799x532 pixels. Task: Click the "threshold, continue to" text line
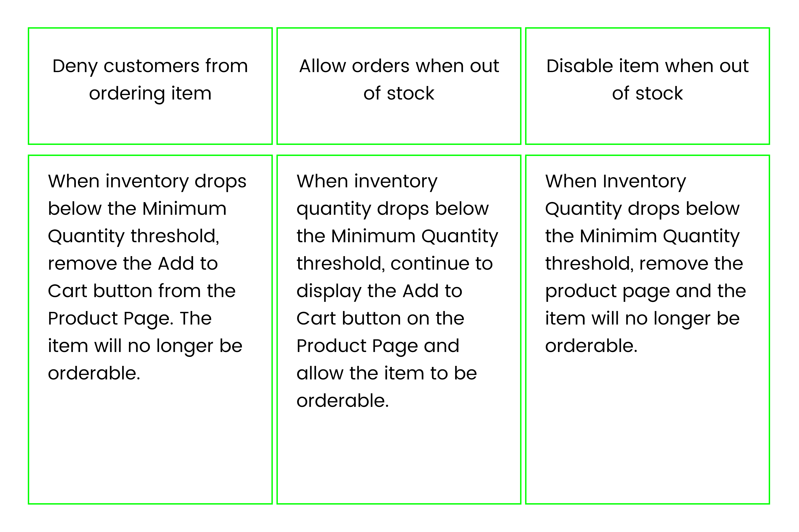click(x=394, y=263)
